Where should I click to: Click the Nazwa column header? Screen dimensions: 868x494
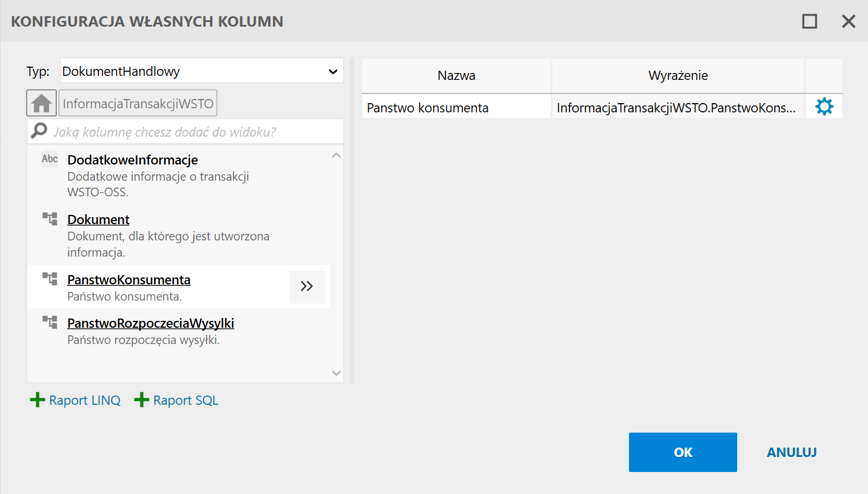(x=455, y=75)
